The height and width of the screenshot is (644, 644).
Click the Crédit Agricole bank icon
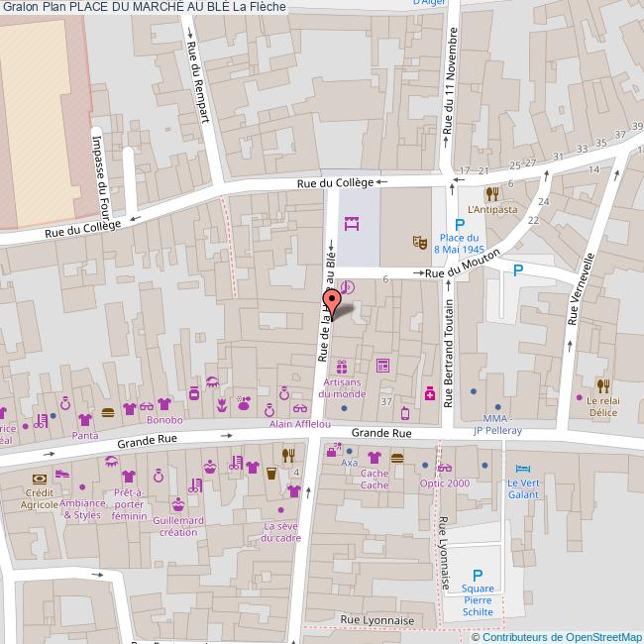[x=39, y=477]
